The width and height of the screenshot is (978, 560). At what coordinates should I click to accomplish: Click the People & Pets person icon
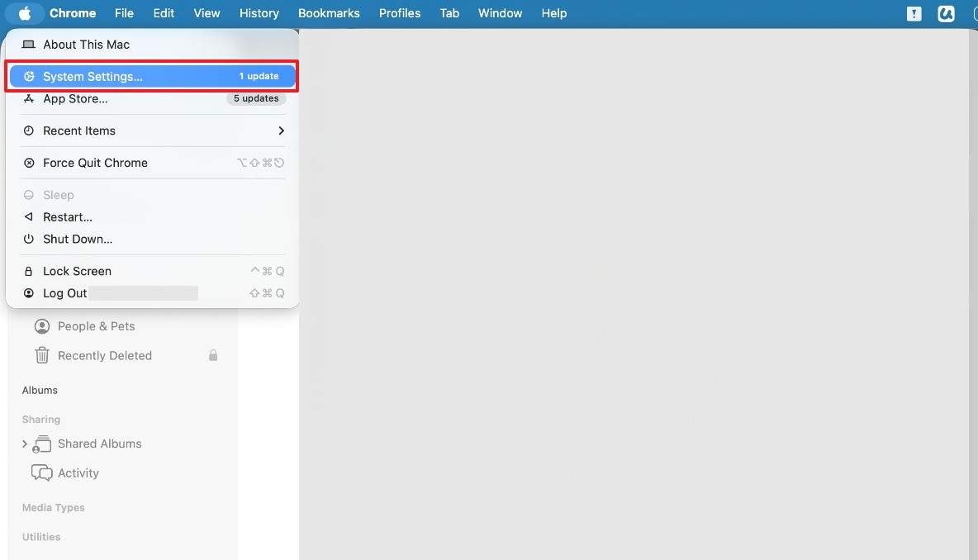coord(42,326)
